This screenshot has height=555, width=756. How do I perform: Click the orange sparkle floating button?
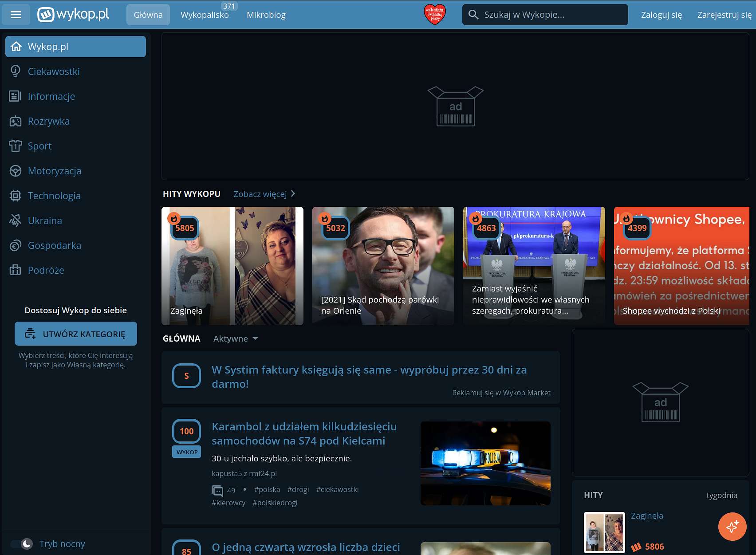point(732,527)
